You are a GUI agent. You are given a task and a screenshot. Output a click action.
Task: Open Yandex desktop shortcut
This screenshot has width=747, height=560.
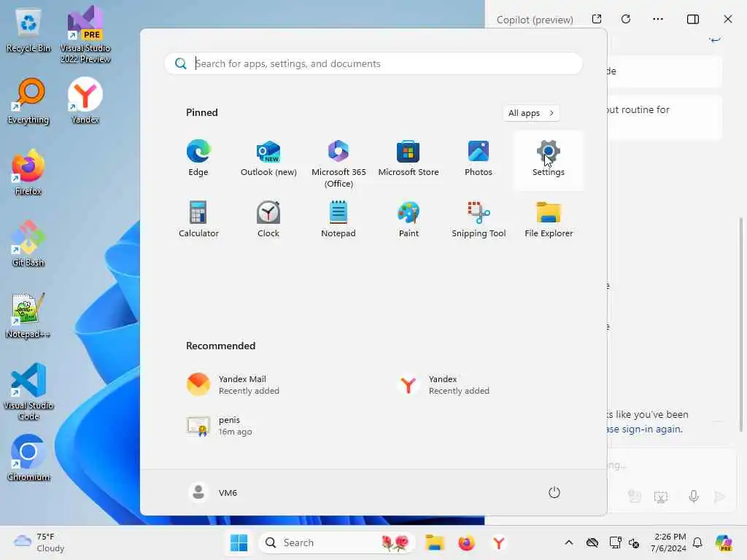tap(85, 101)
